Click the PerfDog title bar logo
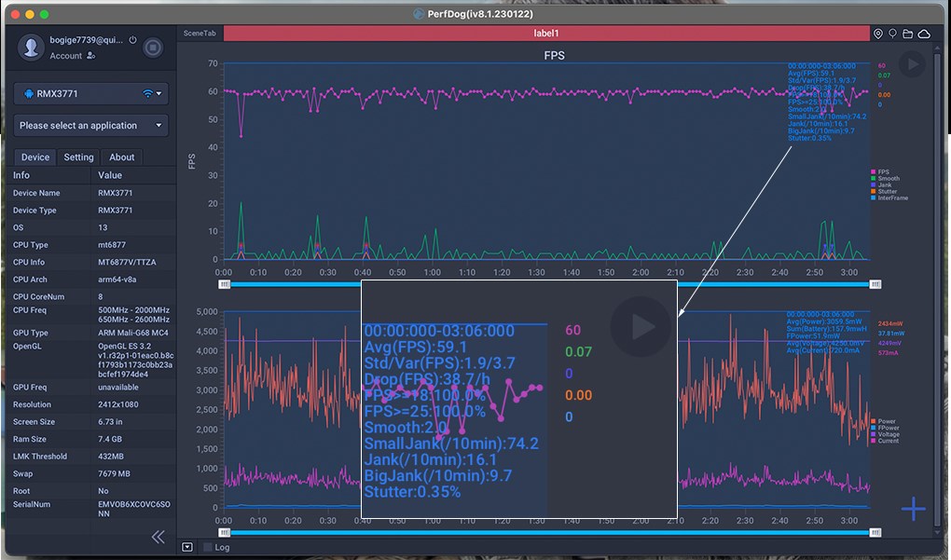The height and width of the screenshot is (560, 951). point(419,14)
